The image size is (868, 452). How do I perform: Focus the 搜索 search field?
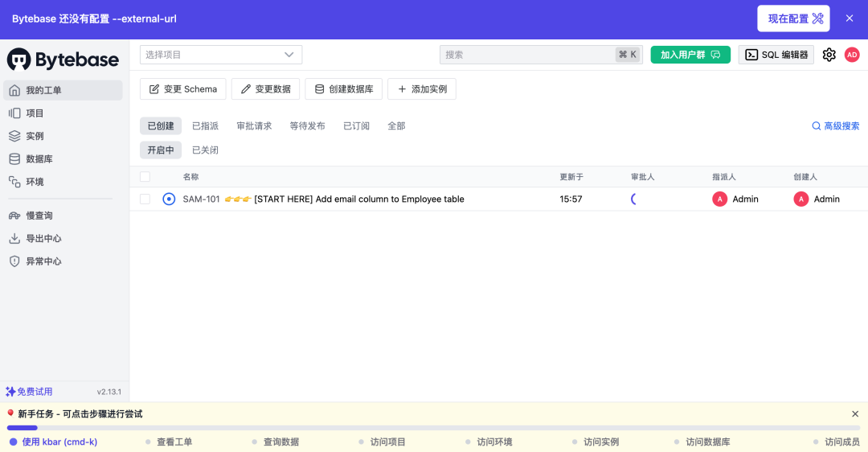[541, 55]
